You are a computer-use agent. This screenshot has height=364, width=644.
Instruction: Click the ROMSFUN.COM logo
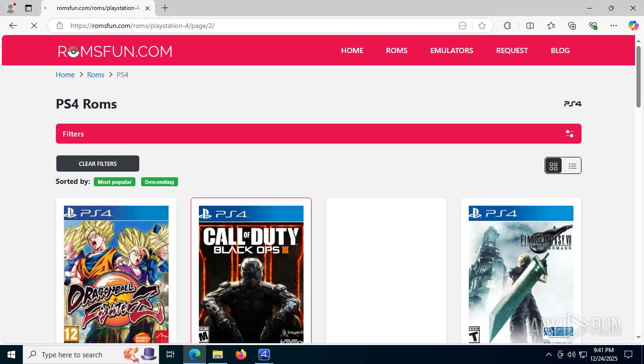pyautogui.click(x=115, y=51)
